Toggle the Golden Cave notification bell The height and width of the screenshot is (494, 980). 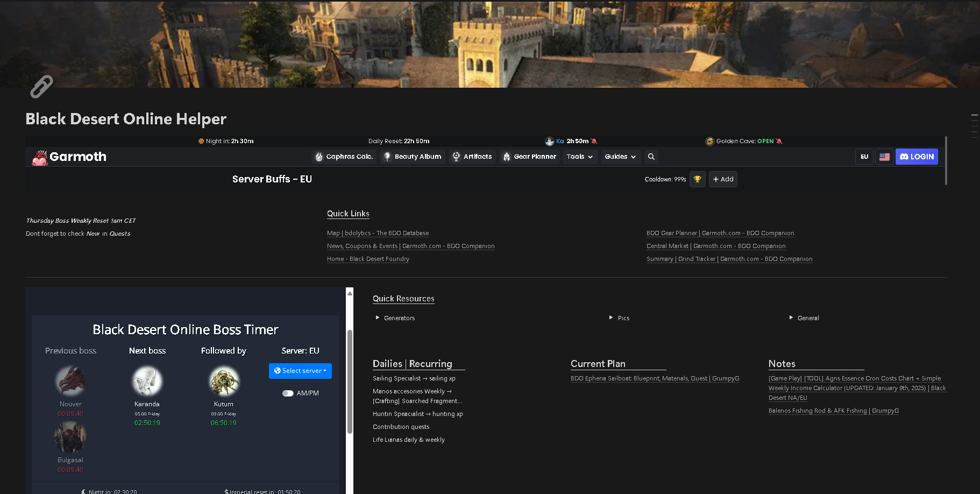pos(779,141)
